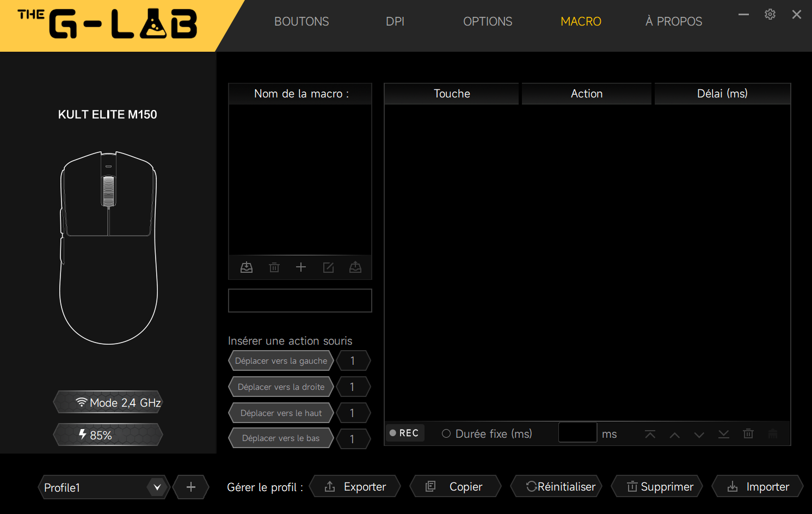The height and width of the screenshot is (514, 812).
Task: Switch to the BOUTONS tab
Action: point(302,21)
